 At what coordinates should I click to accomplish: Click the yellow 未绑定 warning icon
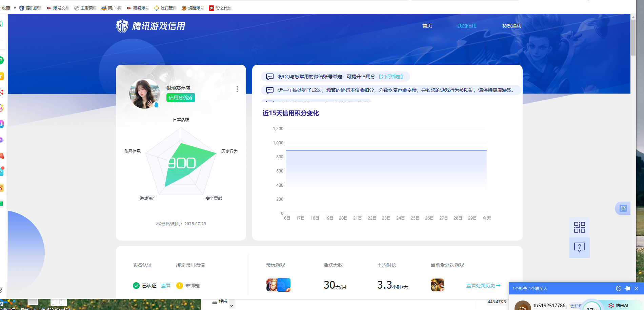pos(180,286)
